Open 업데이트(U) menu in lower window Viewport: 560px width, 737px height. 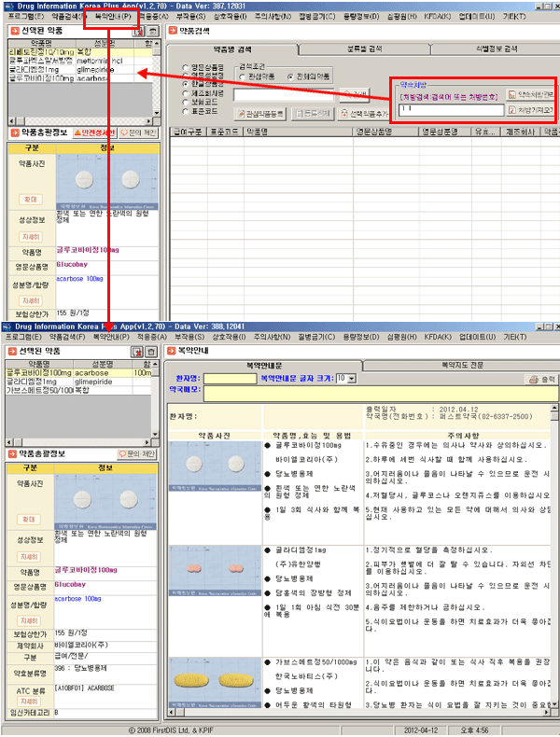[477, 337]
